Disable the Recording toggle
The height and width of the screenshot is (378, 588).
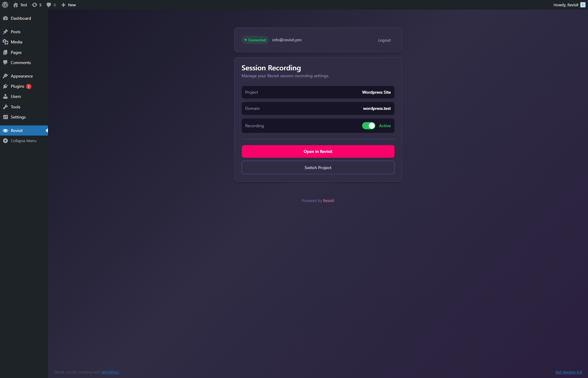point(368,126)
